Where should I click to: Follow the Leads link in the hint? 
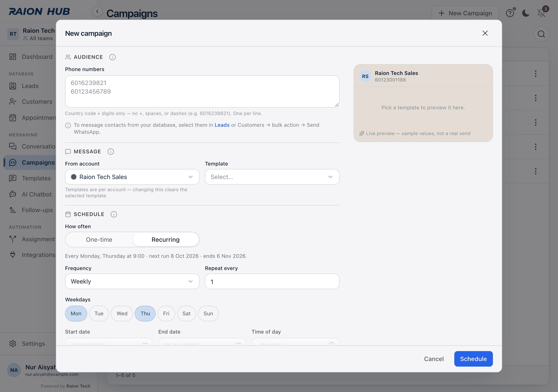(x=222, y=125)
